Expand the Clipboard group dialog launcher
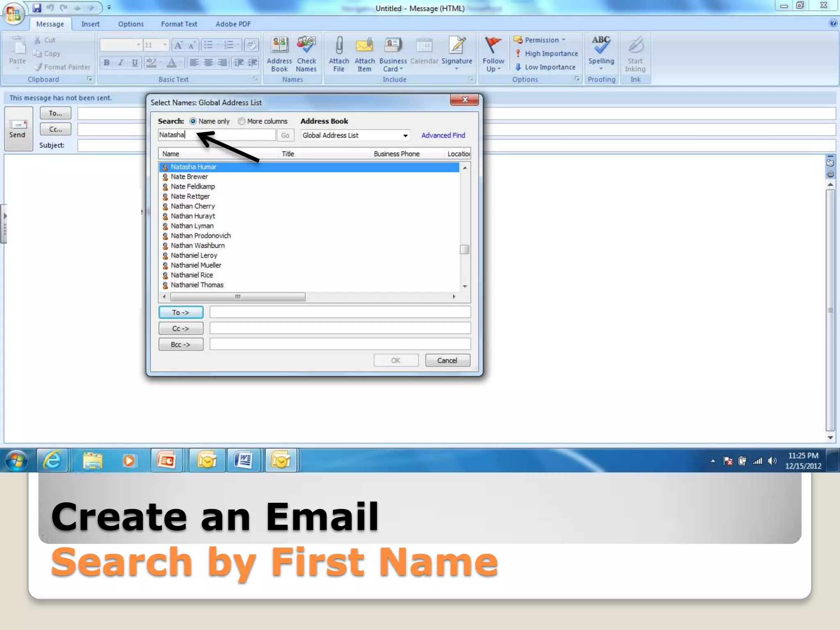The height and width of the screenshot is (630, 840). pos(89,79)
